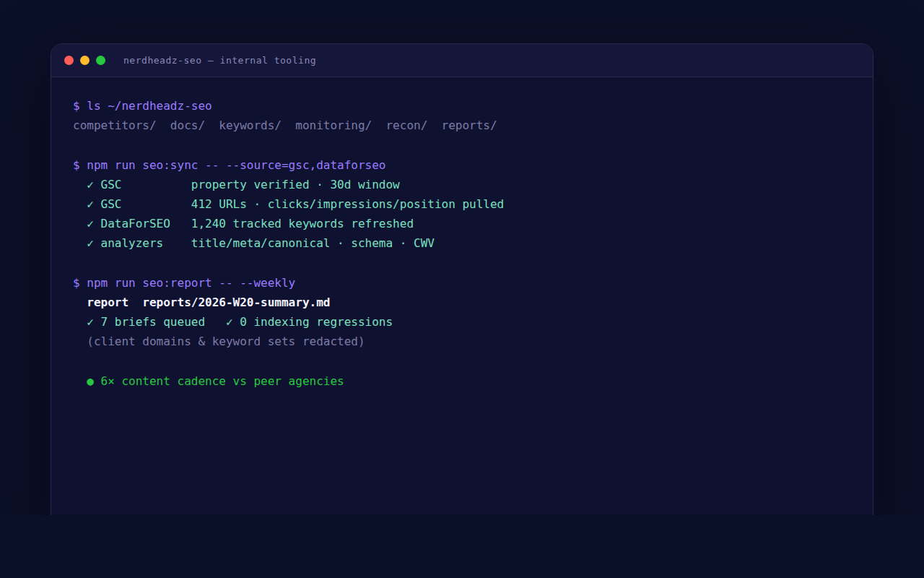Image resolution: width=924 pixels, height=578 pixels.
Task: Click the 'reports/' directory name
Action: (x=469, y=126)
